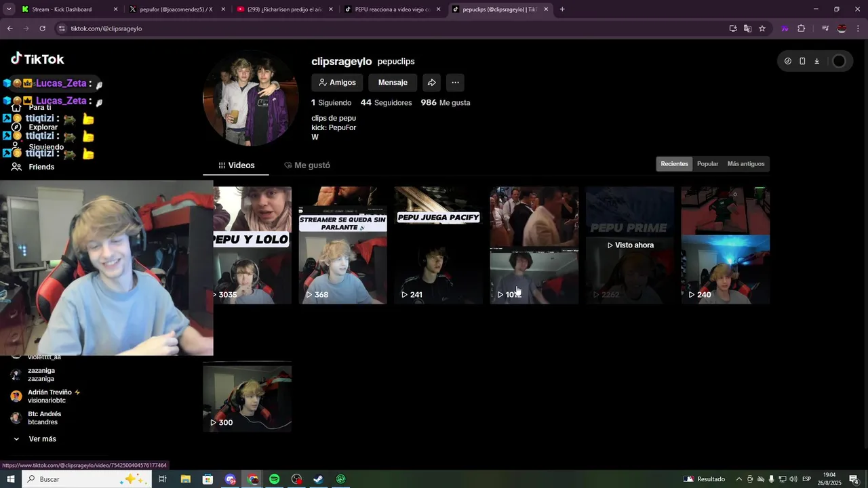Click the phone icon in floating toolbar
Screen dimensions: 868x488
(802, 61)
